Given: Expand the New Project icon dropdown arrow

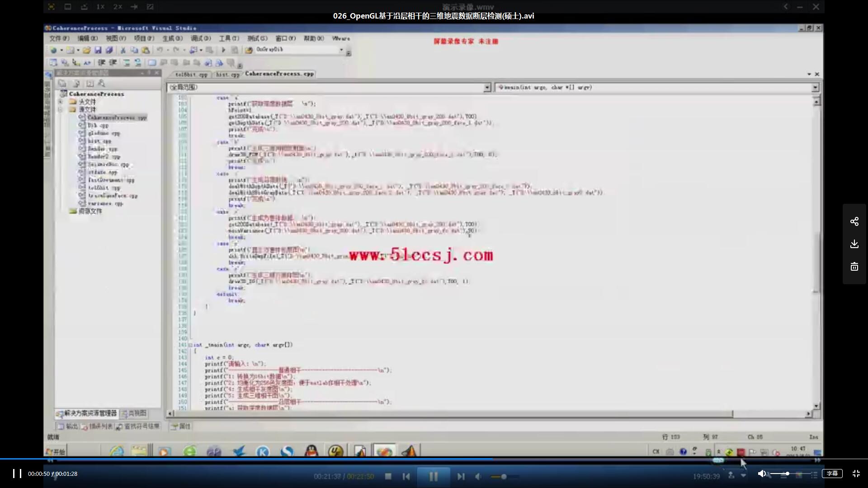Looking at the screenshot, I should click(x=61, y=50).
